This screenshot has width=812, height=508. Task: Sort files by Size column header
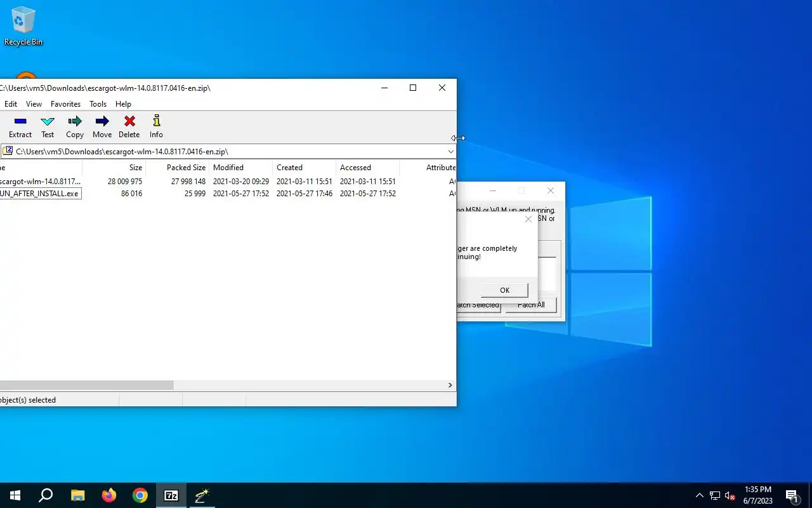114,168
